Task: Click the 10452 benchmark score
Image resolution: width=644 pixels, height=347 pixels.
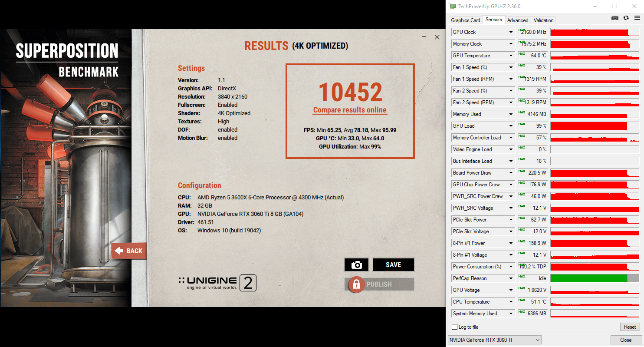Action: [x=351, y=92]
